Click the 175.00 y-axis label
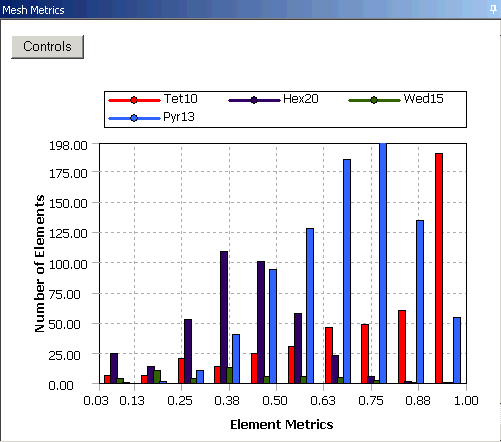Screen dimensions: 501x442 coord(68,174)
